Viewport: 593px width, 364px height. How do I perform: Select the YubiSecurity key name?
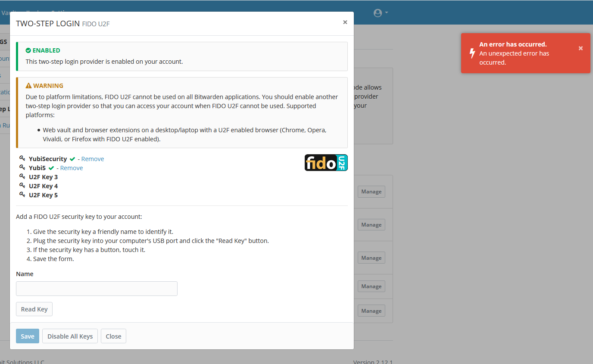[x=48, y=159]
